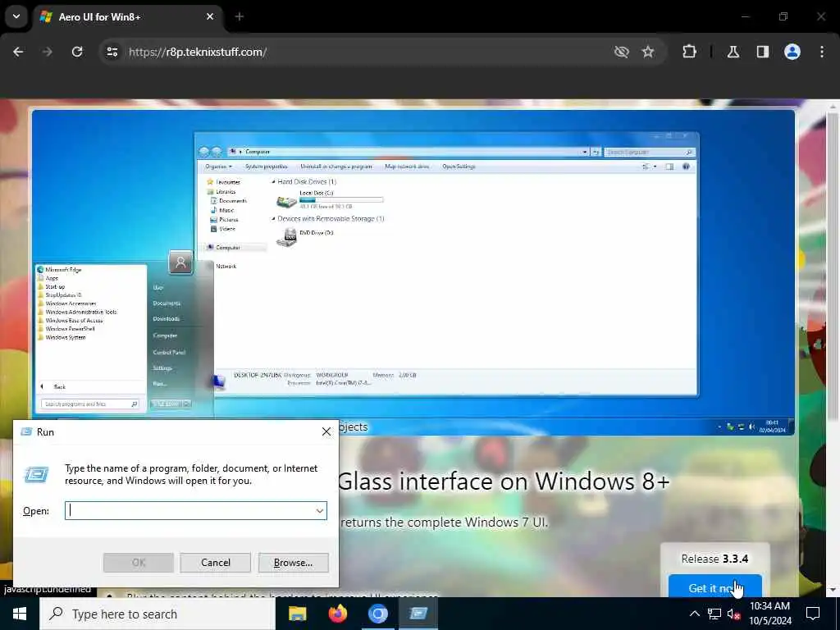Expand the Run dialog Open dropdown arrow
This screenshot has width=840, height=630.
tap(319, 510)
